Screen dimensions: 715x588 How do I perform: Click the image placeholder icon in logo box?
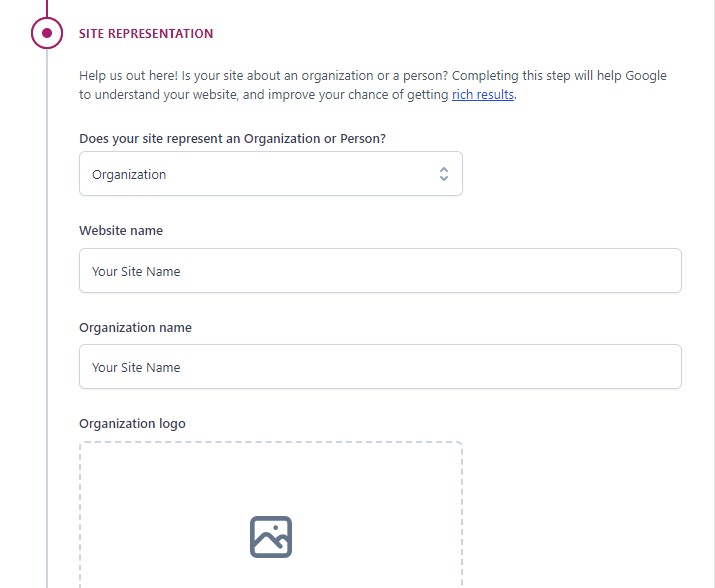pyautogui.click(x=270, y=537)
